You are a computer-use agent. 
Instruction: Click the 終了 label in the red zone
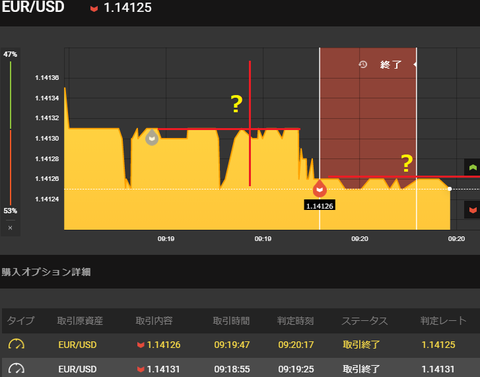point(391,64)
